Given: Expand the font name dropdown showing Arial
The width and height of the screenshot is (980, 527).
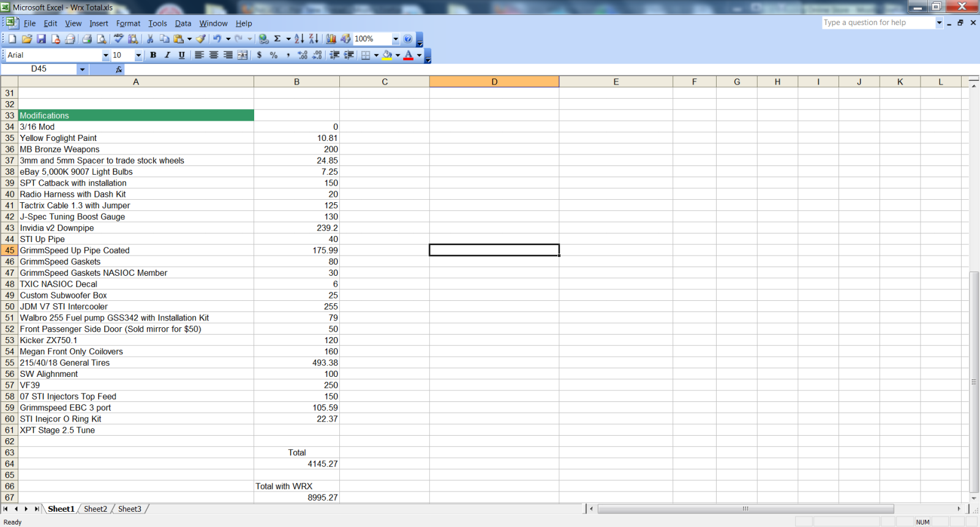Looking at the screenshot, I should [x=105, y=55].
